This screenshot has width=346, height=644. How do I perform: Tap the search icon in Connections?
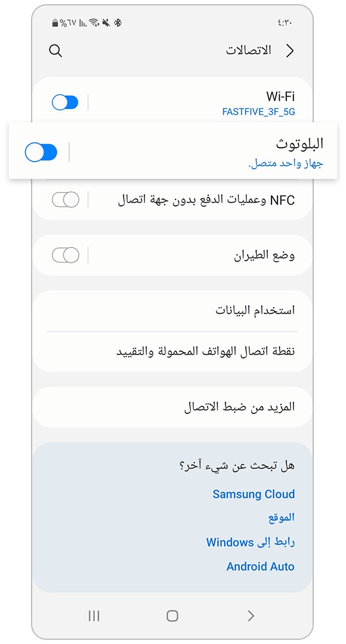tap(55, 51)
